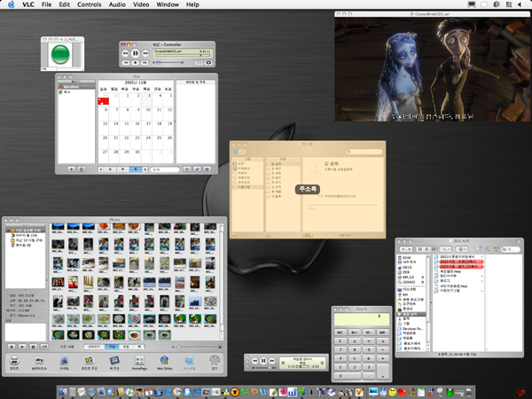532x399 pixels.
Task: Click the Email icon in iPhoto toolbar
Action: click(x=64, y=362)
